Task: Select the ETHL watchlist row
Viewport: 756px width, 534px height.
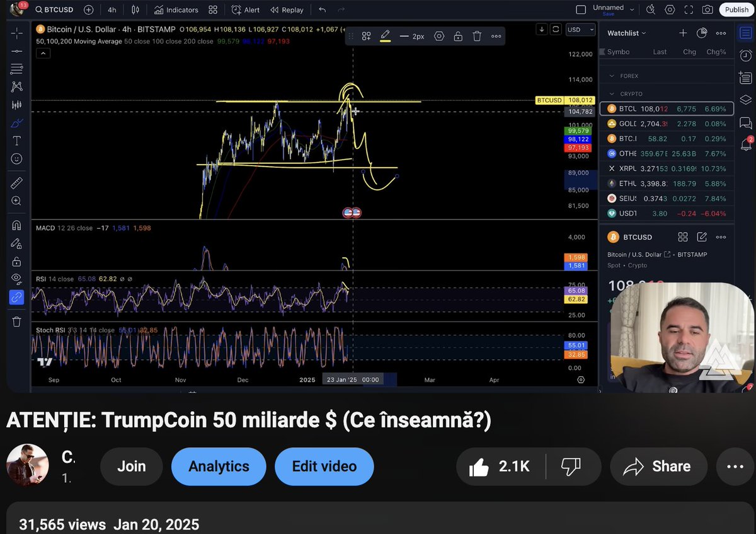Action: [x=667, y=183]
